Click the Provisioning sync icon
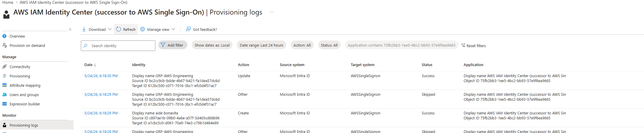 pos(4,76)
